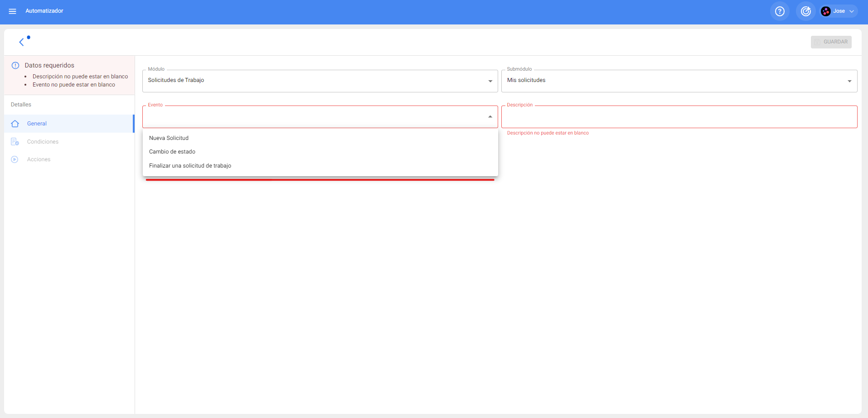Click the Acciones play icon
This screenshot has width=868, height=418.
coord(15,159)
